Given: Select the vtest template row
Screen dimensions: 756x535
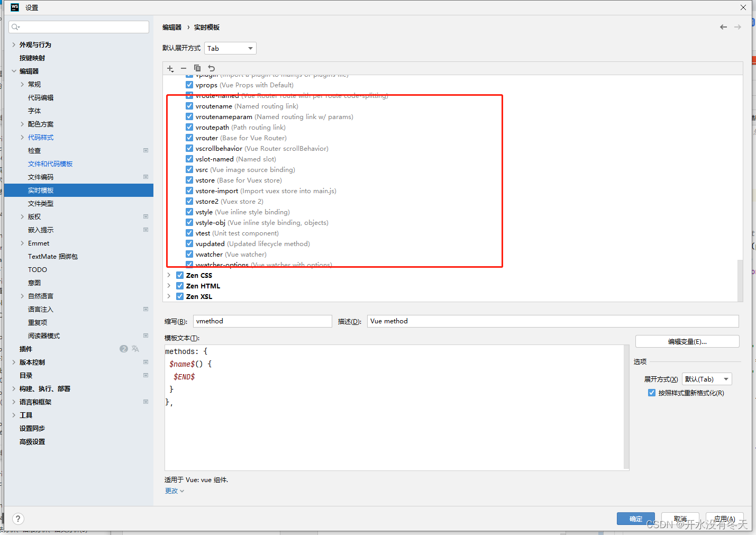Looking at the screenshot, I should pos(237,233).
